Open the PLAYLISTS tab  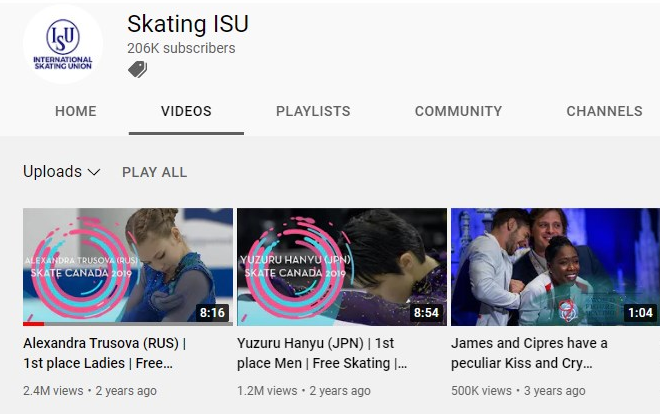[x=313, y=111]
